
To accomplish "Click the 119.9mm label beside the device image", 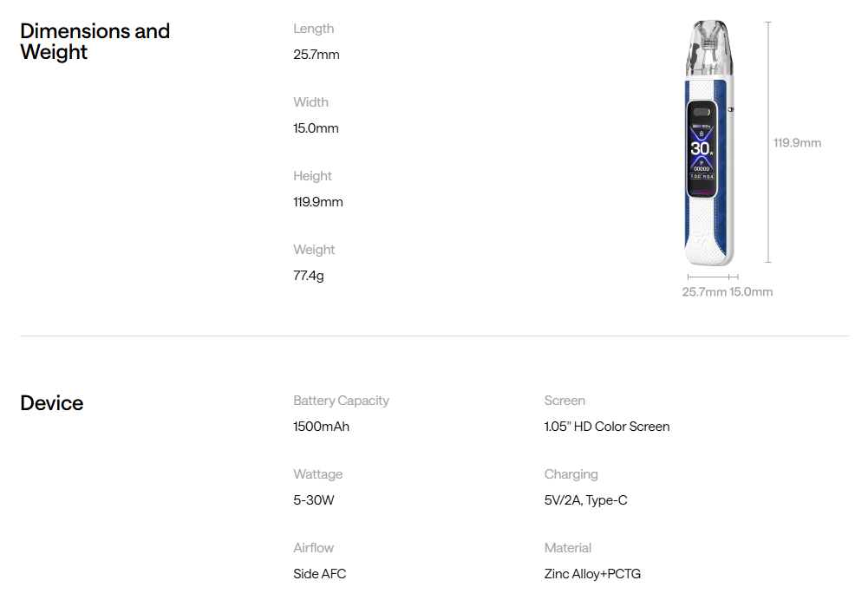I will coord(797,143).
